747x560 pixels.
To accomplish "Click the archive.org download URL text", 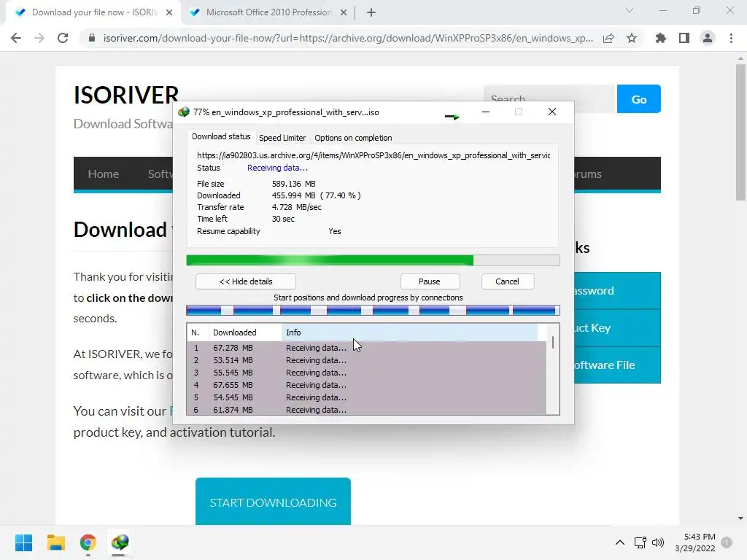I will [x=373, y=155].
